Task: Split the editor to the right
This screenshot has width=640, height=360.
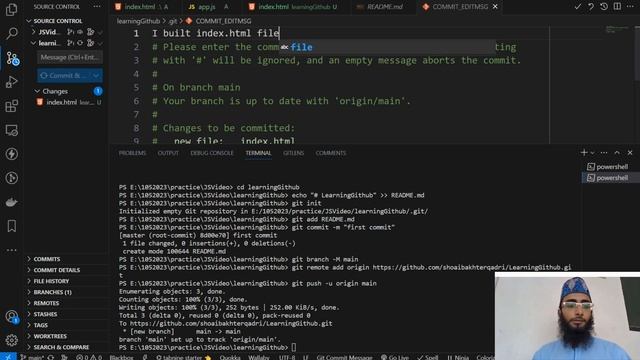Action: 617,7
